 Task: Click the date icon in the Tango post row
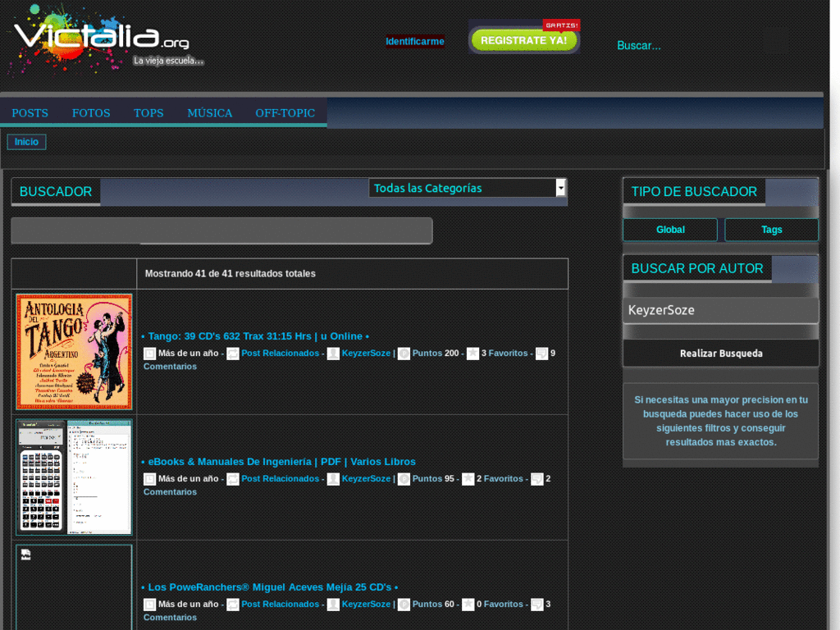(x=149, y=354)
